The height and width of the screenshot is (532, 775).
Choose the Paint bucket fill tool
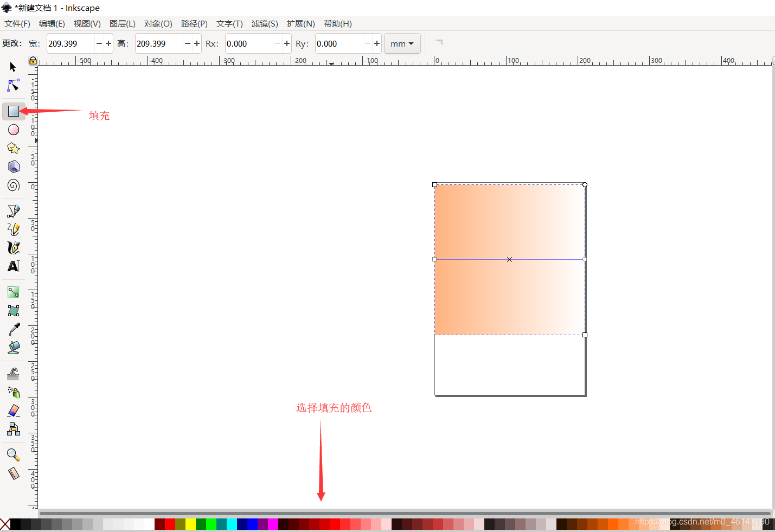(x=14, y=347)
